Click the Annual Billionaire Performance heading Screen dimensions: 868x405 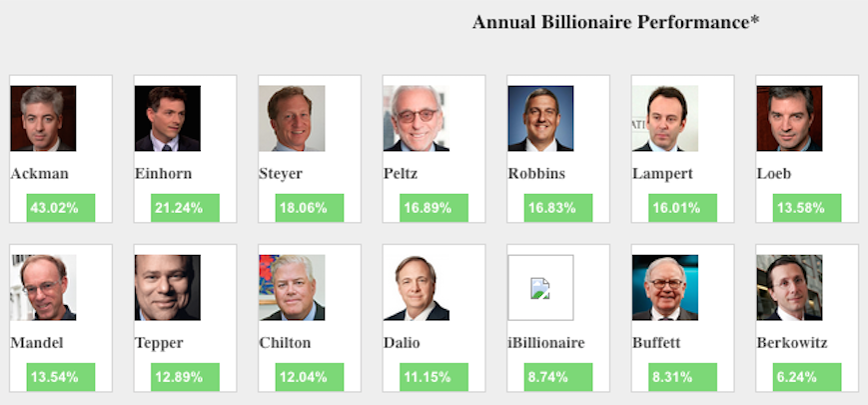tap(616, 22)
